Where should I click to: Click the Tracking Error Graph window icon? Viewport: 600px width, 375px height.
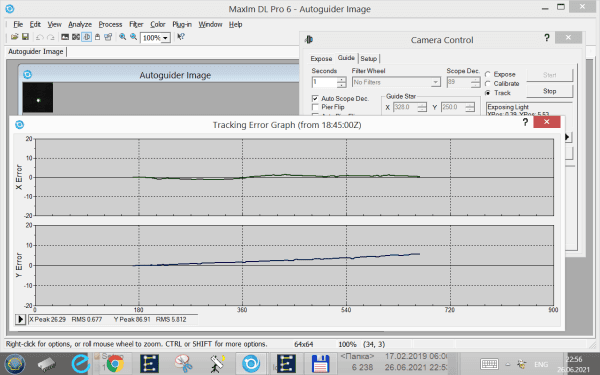tap(20, 125)
